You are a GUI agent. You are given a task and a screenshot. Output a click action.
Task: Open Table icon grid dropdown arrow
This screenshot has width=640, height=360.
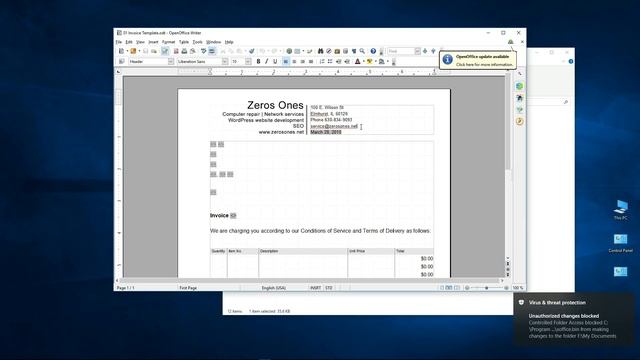303,51
